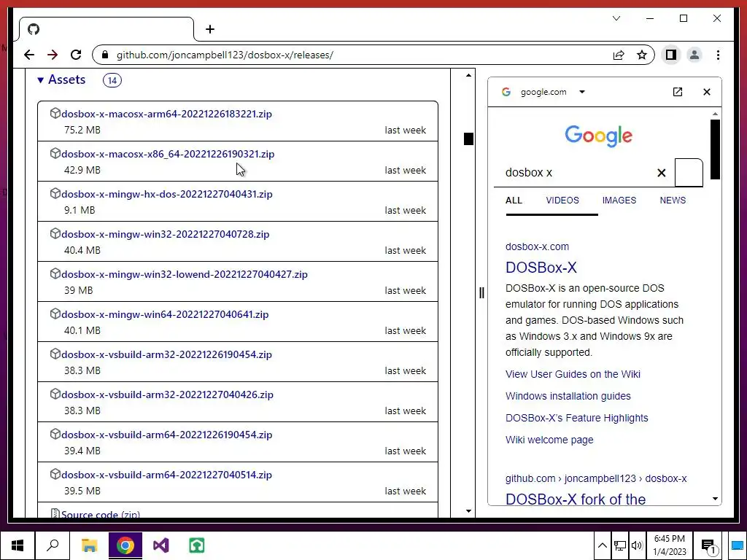Open side panel source dropdown arrow
This screenshot has width=747, height=560.
[581, 92]
